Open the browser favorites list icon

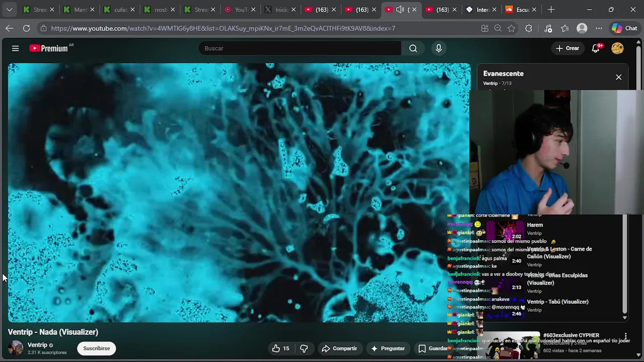565,29
